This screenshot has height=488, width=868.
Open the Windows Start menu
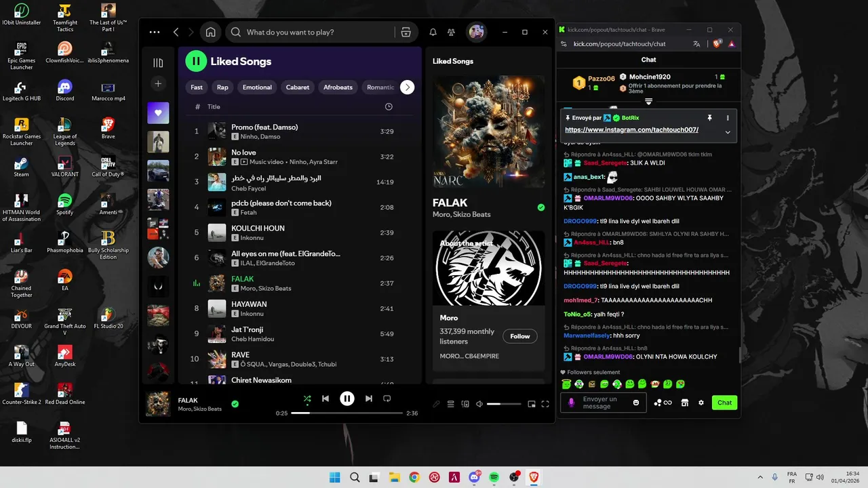point(335,477)
